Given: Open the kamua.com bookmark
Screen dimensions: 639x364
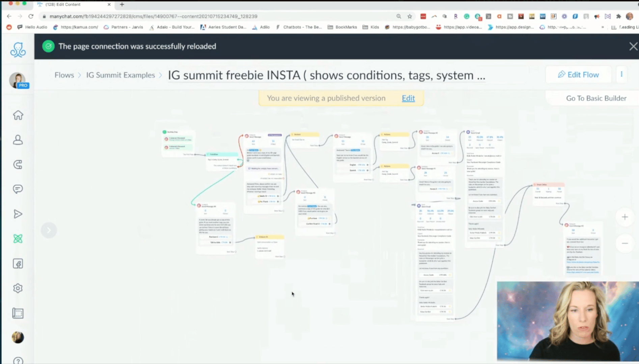Looking at the screenshot, I should tap(76, 27).
